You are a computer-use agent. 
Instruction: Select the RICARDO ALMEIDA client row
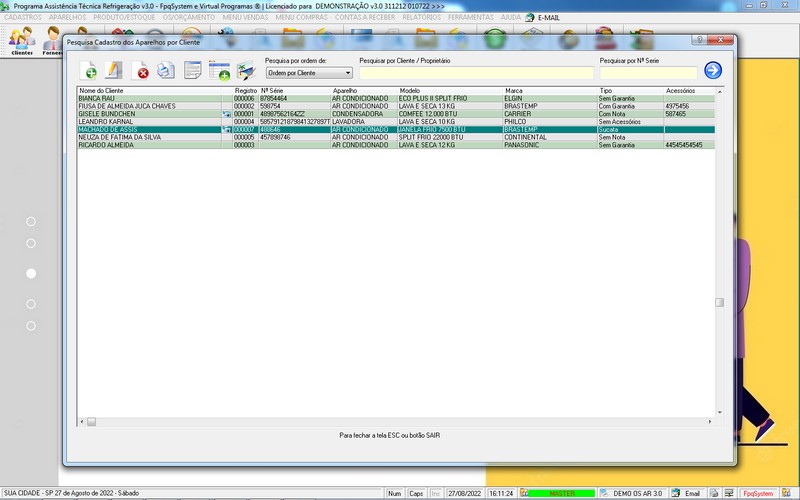396,145
